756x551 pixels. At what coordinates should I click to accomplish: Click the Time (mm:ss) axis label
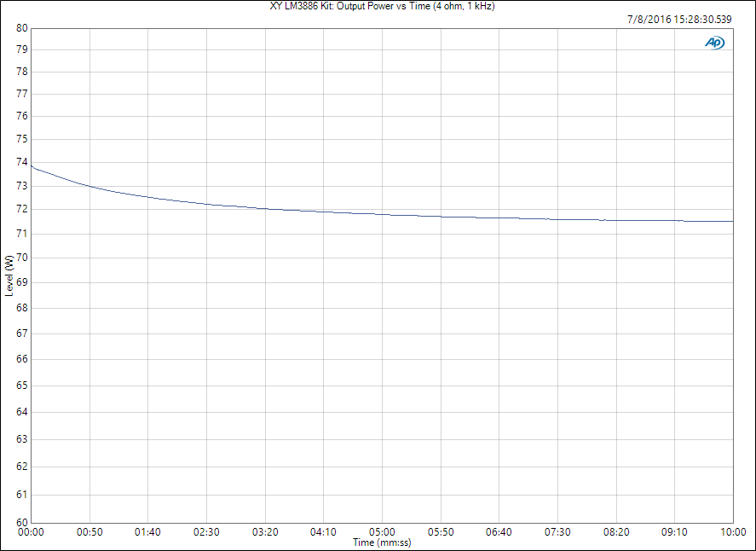382,542
